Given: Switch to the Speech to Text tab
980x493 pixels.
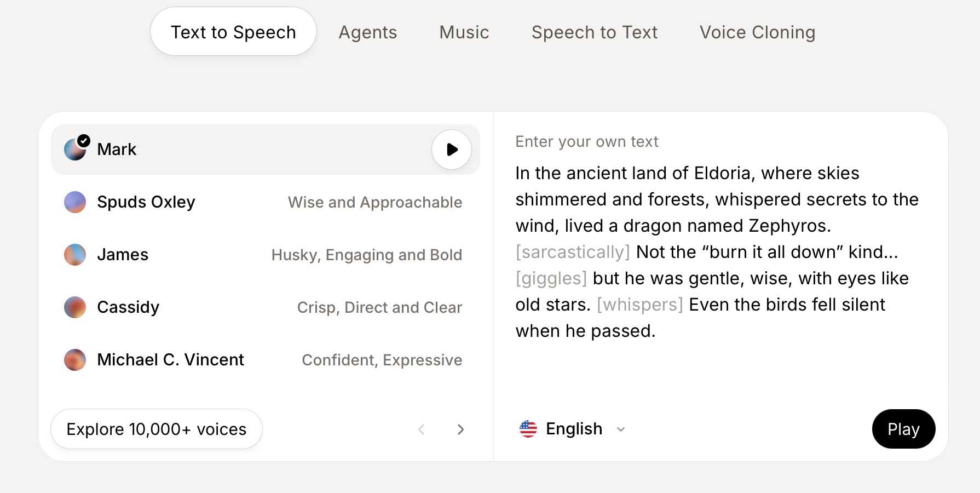Looking at the screenshot, I should 595,32.
